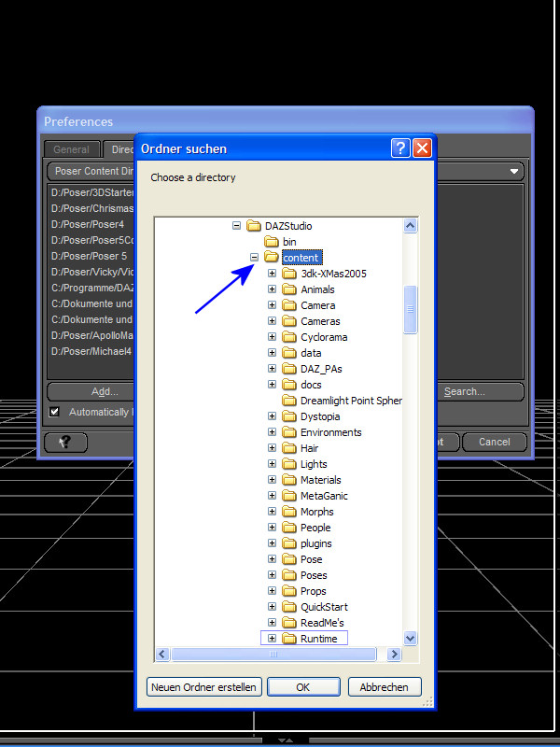Click the MetaGanic folder icon
Screen dimensions: 560x747
click(289, 496)
